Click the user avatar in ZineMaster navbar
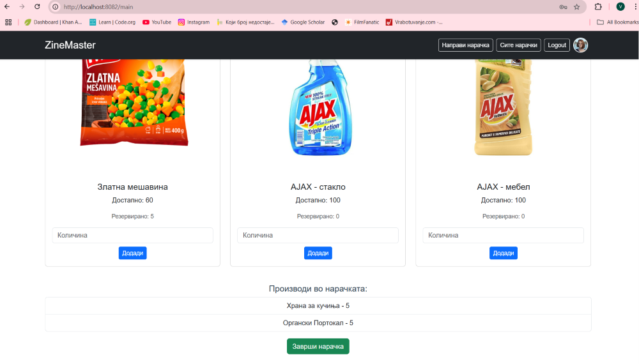The image size is (639, 364). click(x=580, y=45)
